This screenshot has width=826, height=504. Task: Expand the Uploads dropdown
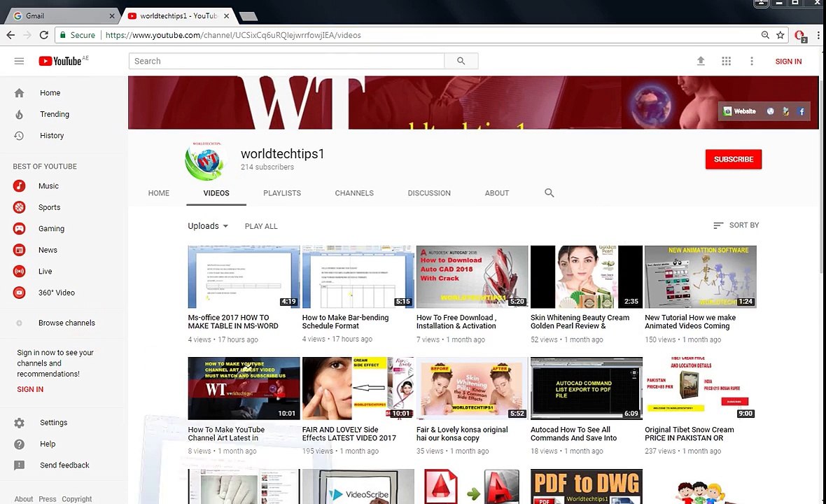click(208, 226)
